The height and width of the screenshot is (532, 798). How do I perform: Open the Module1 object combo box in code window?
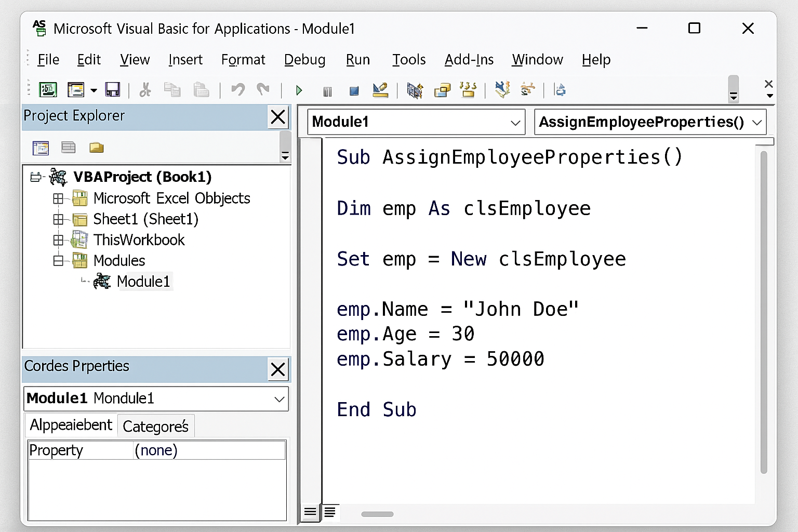point(416,122)
